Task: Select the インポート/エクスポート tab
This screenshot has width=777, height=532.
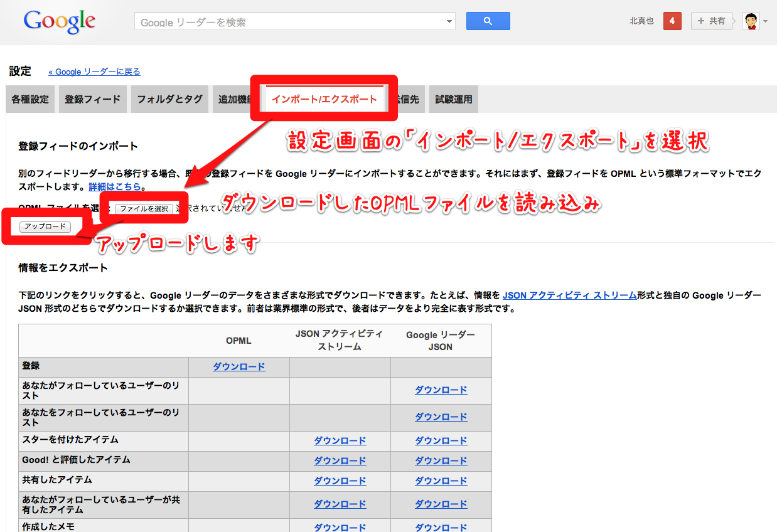Action: (x=324, y=99)
